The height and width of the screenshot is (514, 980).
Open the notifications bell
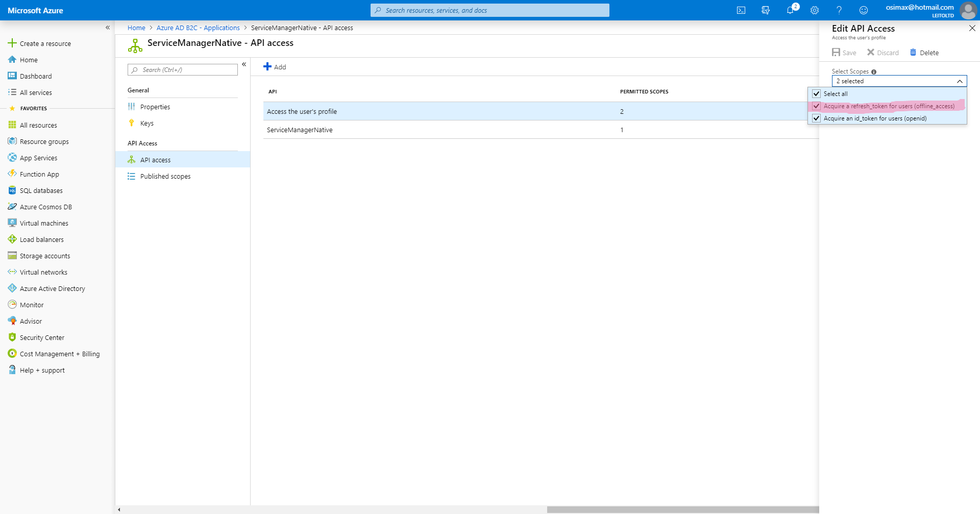(790, 10)
